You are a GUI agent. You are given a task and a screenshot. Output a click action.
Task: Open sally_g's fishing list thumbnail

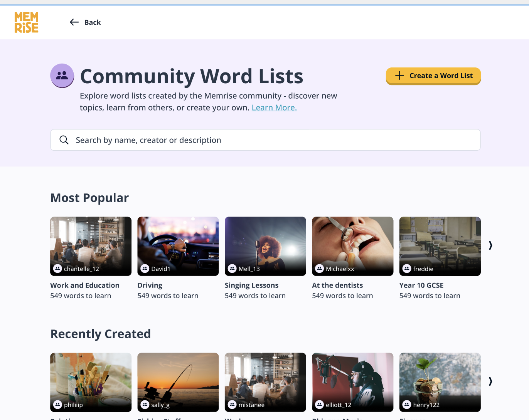coord(178,382)
